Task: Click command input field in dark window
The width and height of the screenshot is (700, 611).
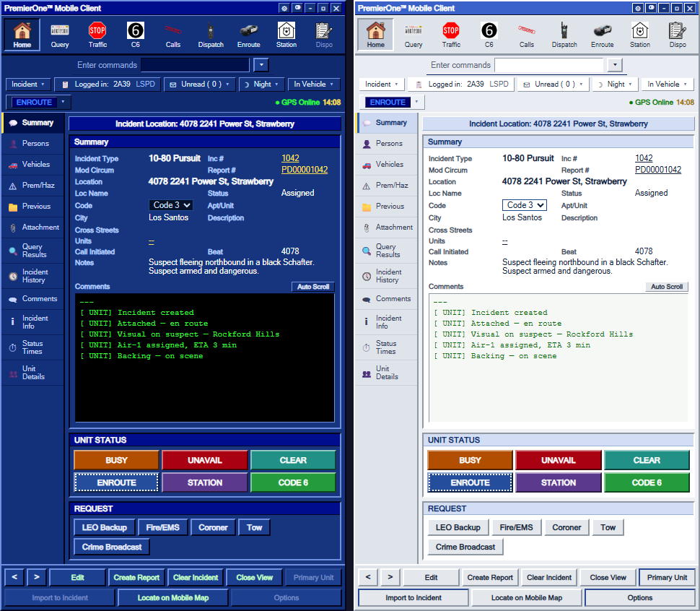Action: (x=195, y=65)
